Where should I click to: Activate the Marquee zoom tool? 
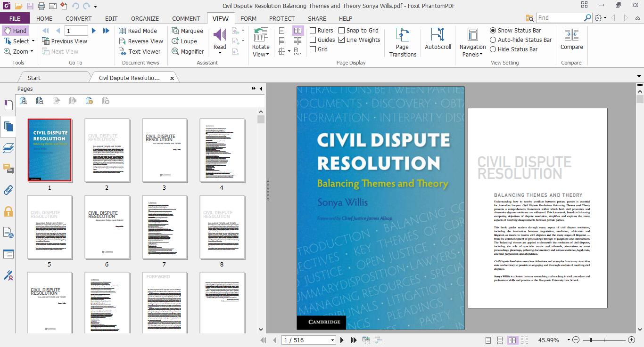[x=187, y=31]
